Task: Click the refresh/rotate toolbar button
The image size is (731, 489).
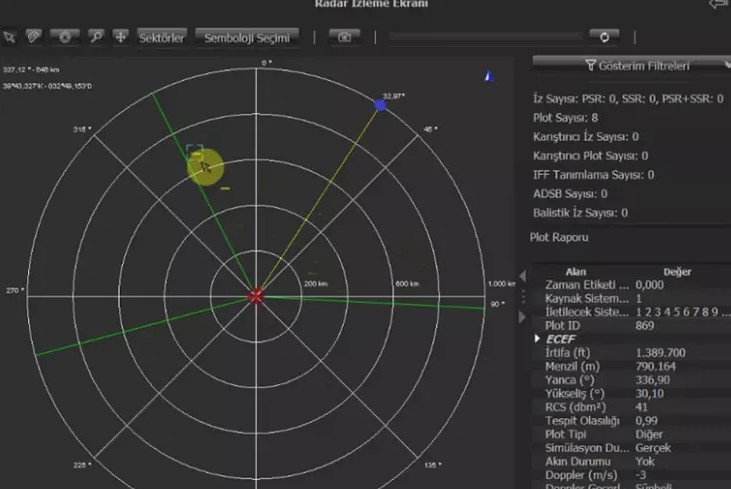Action: pos(604,37)
